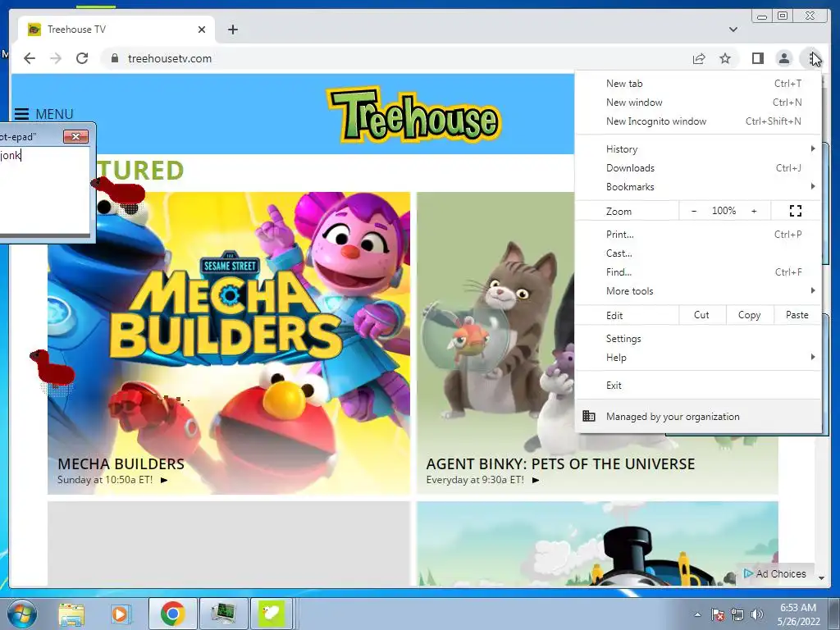The image size is (840, 630).
Task: Close the small notepad window
Action: click(x=75, y=137)
